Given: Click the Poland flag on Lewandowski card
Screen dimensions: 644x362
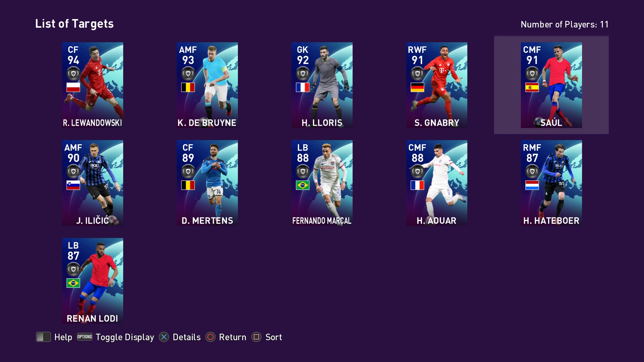Looking at the screenshot, I should [x=73, y=87].
